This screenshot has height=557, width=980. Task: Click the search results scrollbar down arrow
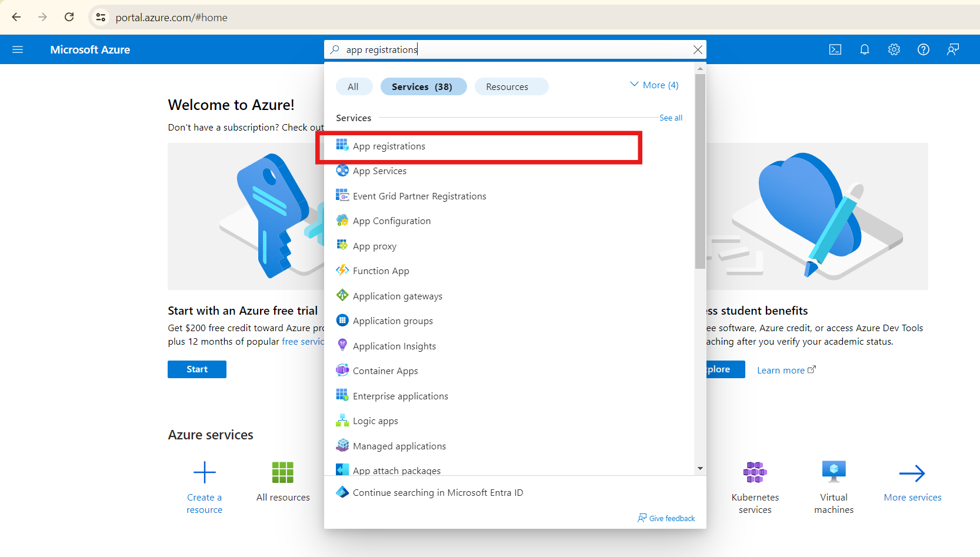click(x=700, y=469)
